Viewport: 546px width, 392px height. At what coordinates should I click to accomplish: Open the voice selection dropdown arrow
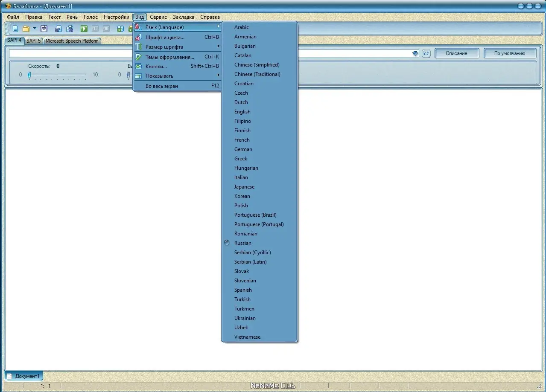(x=415, y=53)
